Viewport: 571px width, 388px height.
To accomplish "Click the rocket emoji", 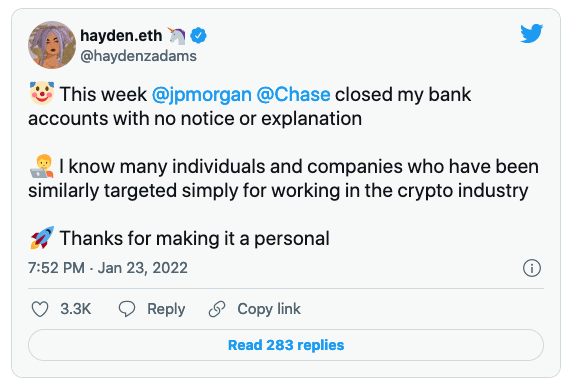I will pyautogui.click(x=42, y=238).
